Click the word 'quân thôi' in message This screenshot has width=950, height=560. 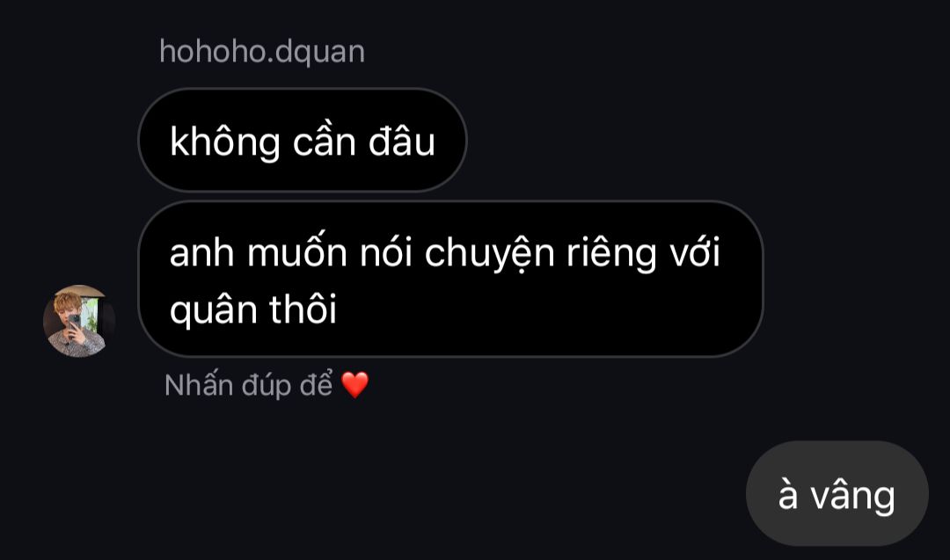coord(253,310)
